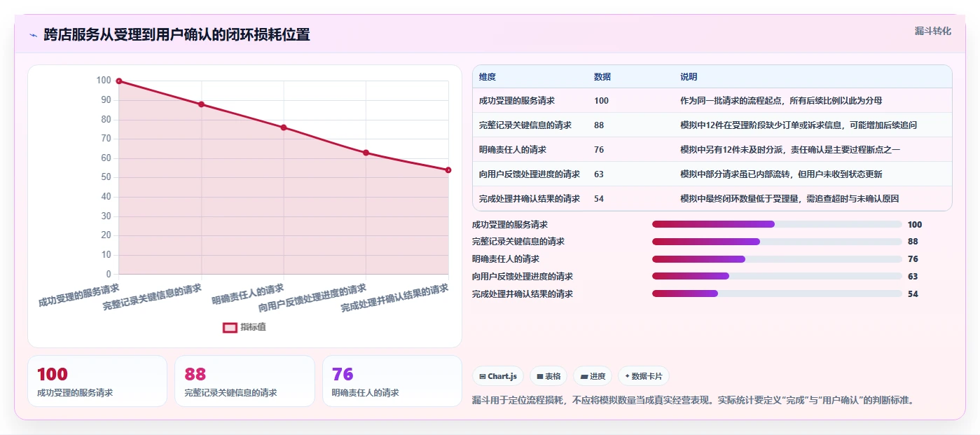The image size is (980, 435).
Task: Click the chart data point at 100
Action: tap(119, 81)
